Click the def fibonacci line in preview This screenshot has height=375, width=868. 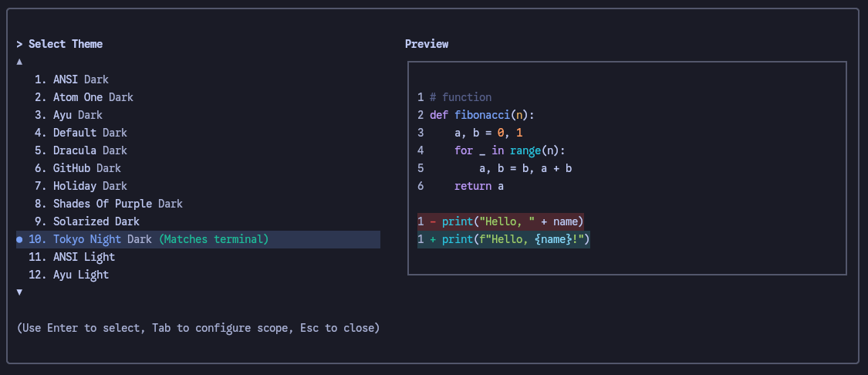481,115
